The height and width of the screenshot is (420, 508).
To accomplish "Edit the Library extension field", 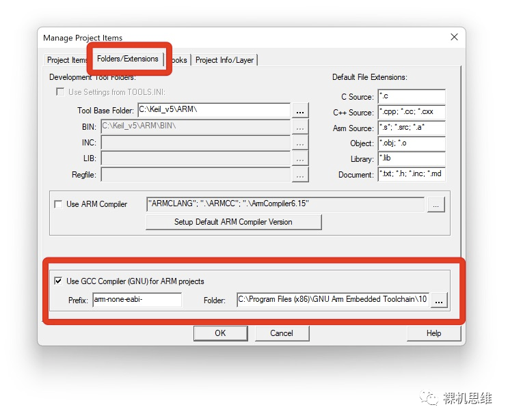I will (412, 158).
